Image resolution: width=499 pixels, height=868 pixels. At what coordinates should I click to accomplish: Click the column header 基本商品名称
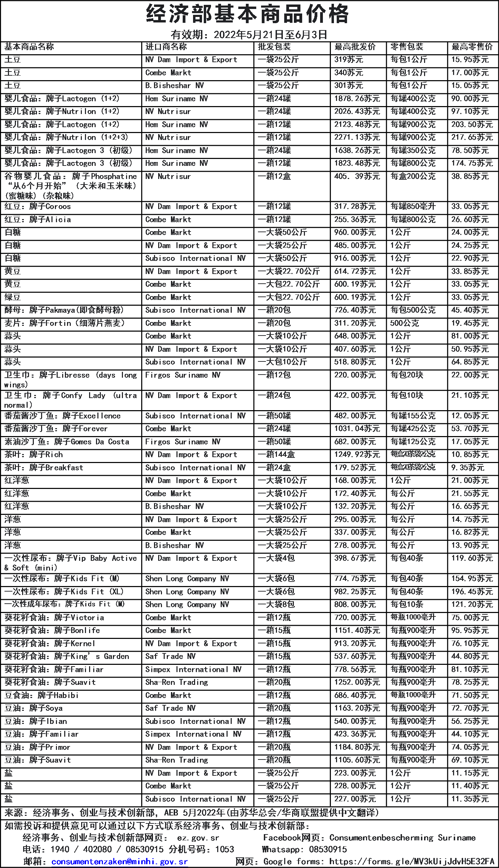coord(29,47)
